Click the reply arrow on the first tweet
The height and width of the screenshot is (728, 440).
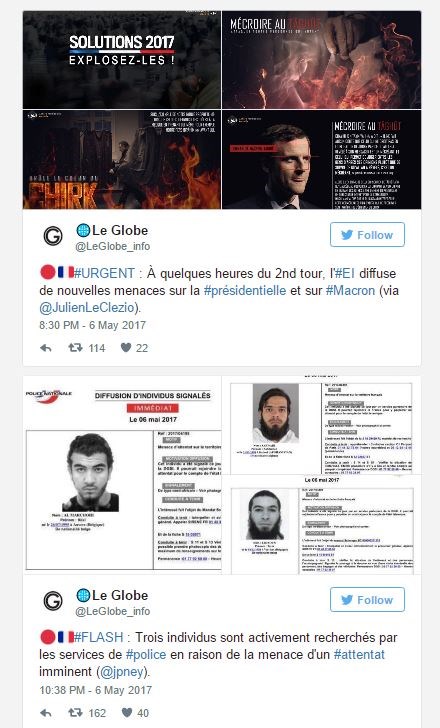pyautogui.click(x=45, y=348)
